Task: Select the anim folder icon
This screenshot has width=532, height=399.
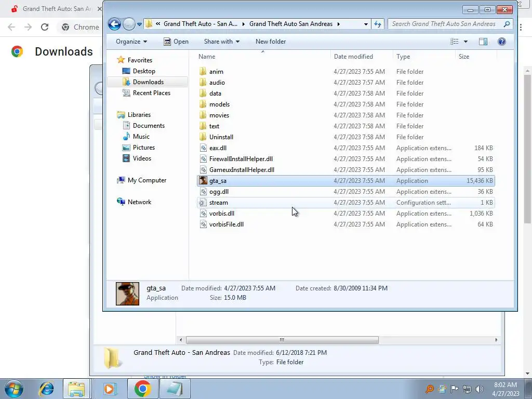Action: 203,71
